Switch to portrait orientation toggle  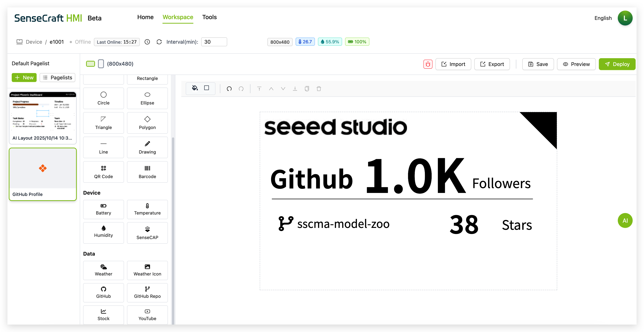[x=101, y=64]
